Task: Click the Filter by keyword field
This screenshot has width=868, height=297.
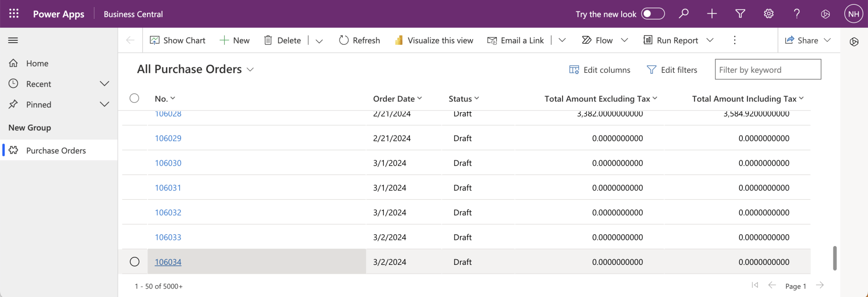Action: [x=767, y=70]
